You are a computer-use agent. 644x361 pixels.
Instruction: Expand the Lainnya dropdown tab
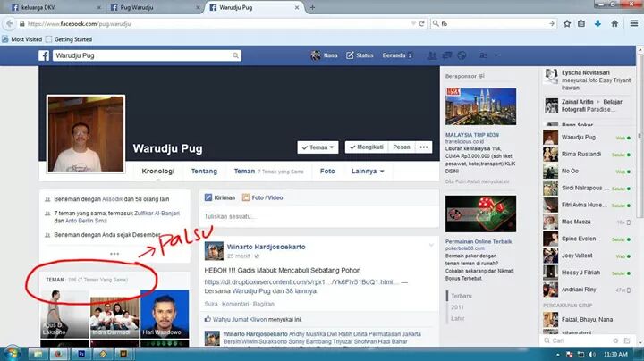point(368,171)
